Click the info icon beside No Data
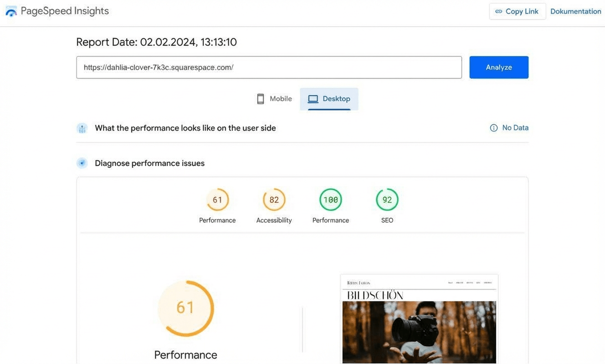This screenshot has width=605, height=364. tap(493, 128)
